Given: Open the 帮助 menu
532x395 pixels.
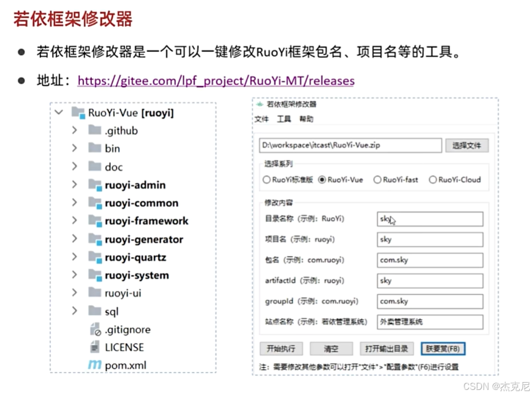Looking at the screenshot, I should pyautogui.click(x=306, y=119).
